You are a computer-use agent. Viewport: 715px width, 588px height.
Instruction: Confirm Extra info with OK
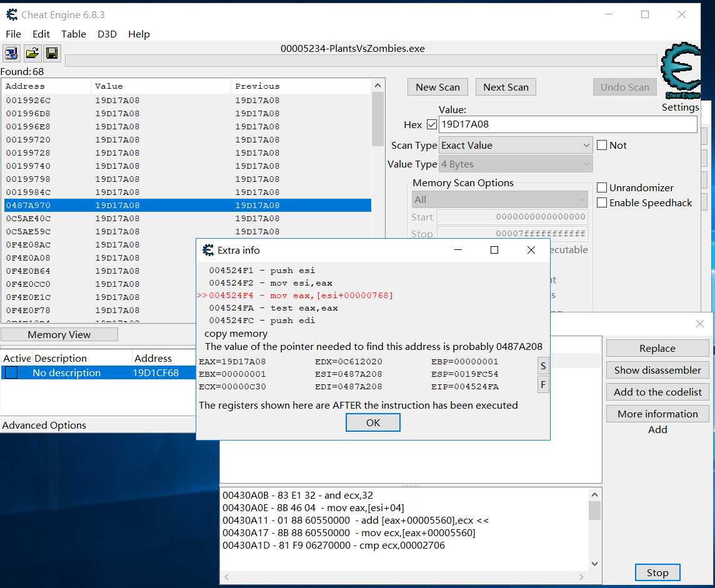(x=373, y=422)
